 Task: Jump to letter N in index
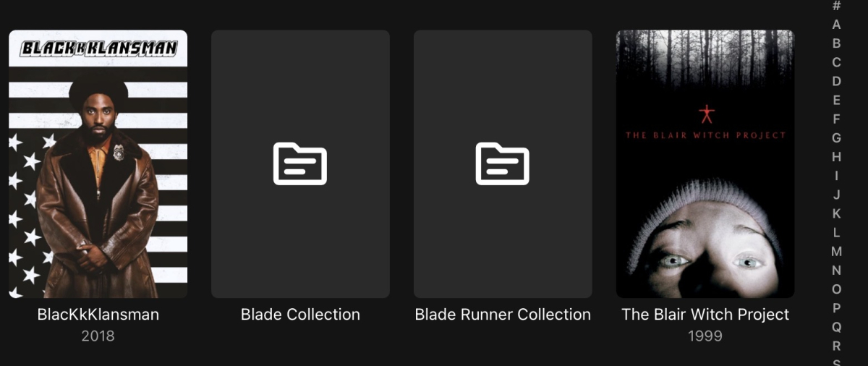click(x=837, y=271)
